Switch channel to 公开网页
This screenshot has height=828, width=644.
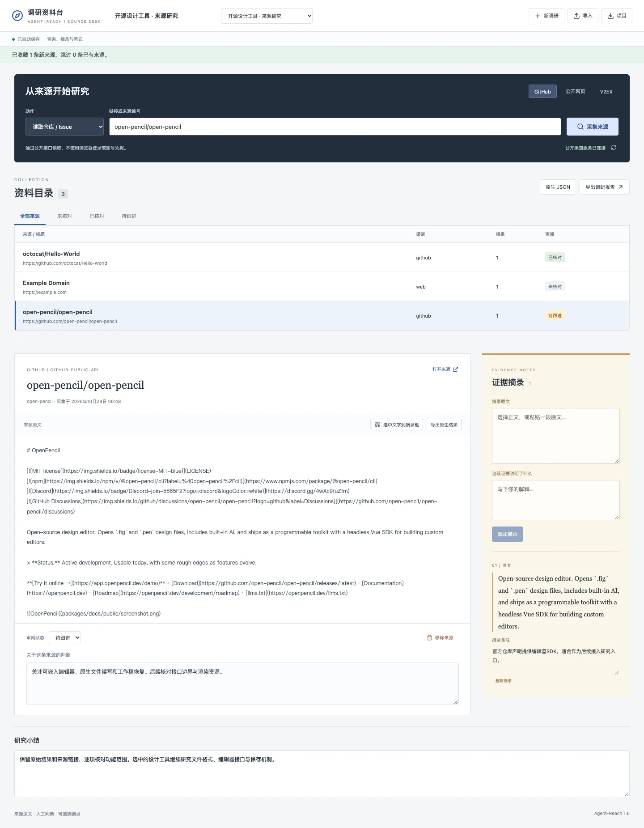575,91
